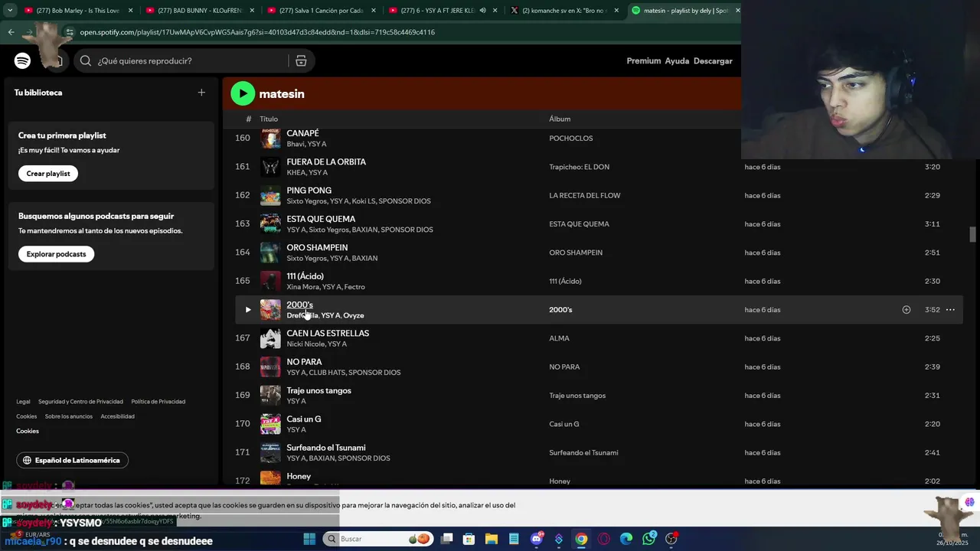Open WhatsApp from the taskbar
980x551 pixels.
click(x=649, y=539)
